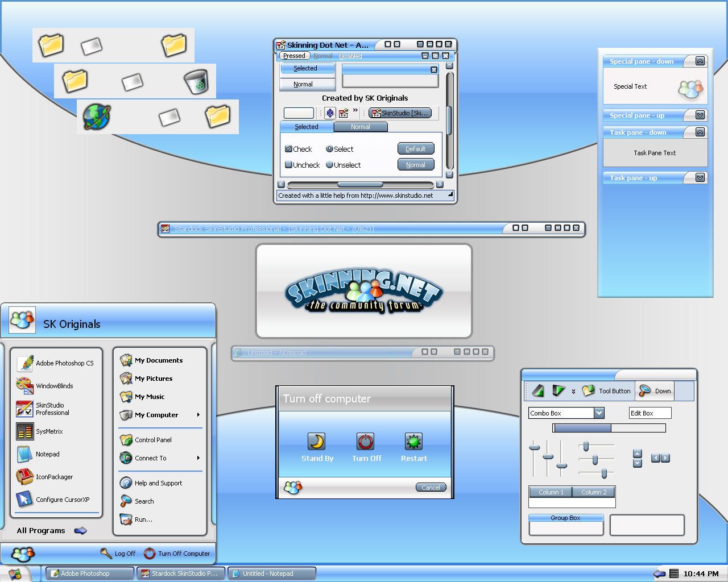Click the green Restart icon
This screenshot has width=728, height=582.
coord(413,442)
